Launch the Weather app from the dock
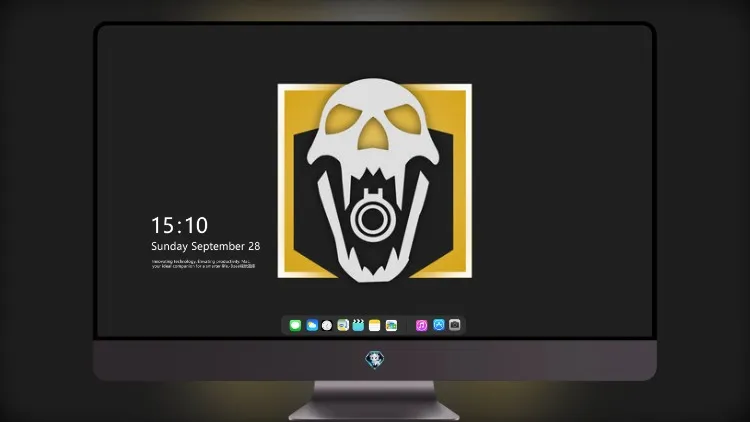Screen dimensions: 750x422 point(312,325)
